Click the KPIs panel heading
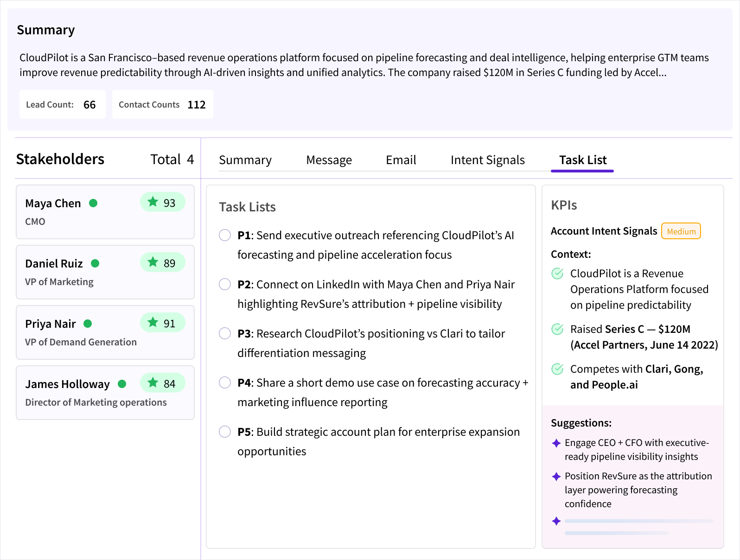This screenshot has height=560, width=740. (564, 205)
